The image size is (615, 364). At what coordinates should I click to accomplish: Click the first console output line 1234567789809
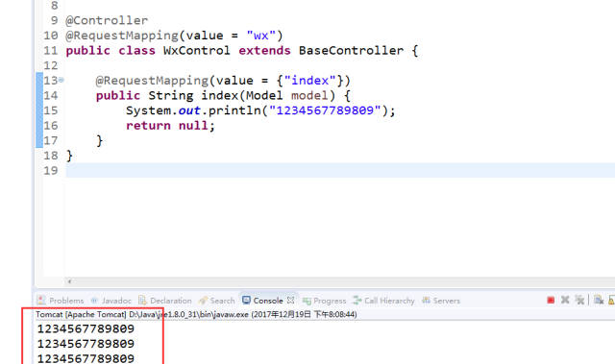point(86,328)
